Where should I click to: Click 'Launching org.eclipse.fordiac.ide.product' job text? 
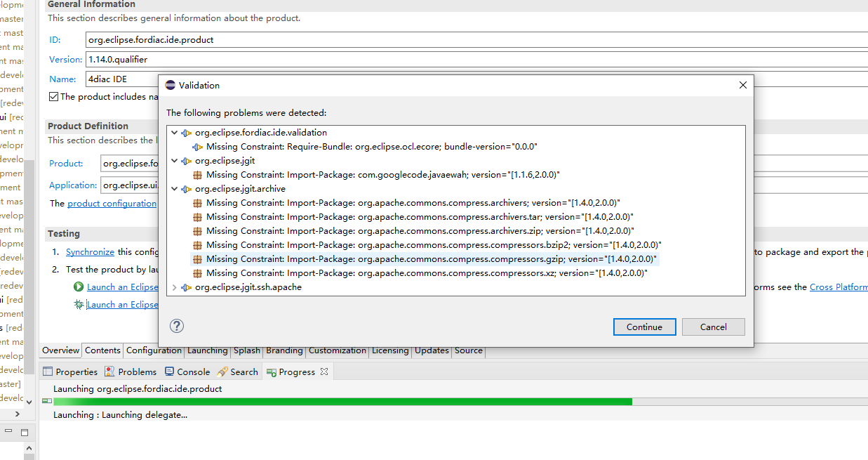coord(138,388)
